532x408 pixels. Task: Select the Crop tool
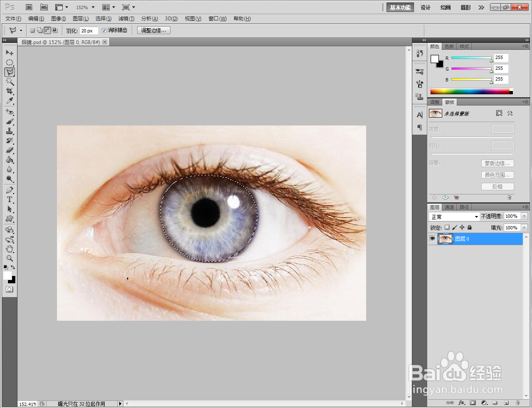tap(10, 91)
